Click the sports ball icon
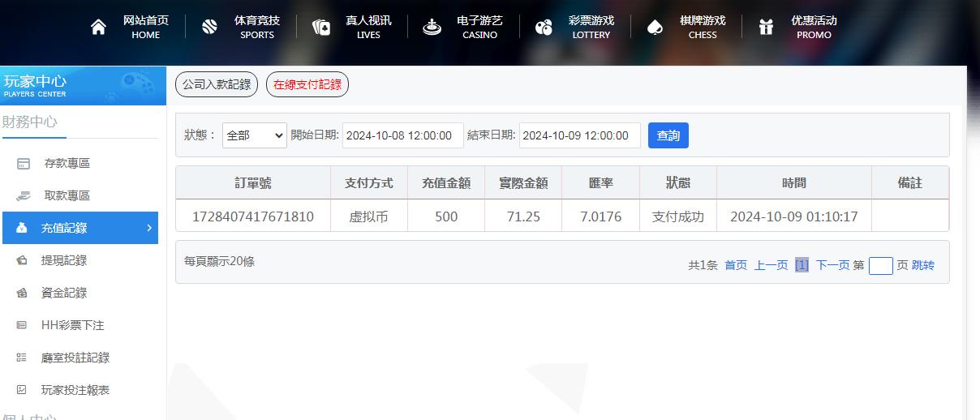 click(209, 28)
